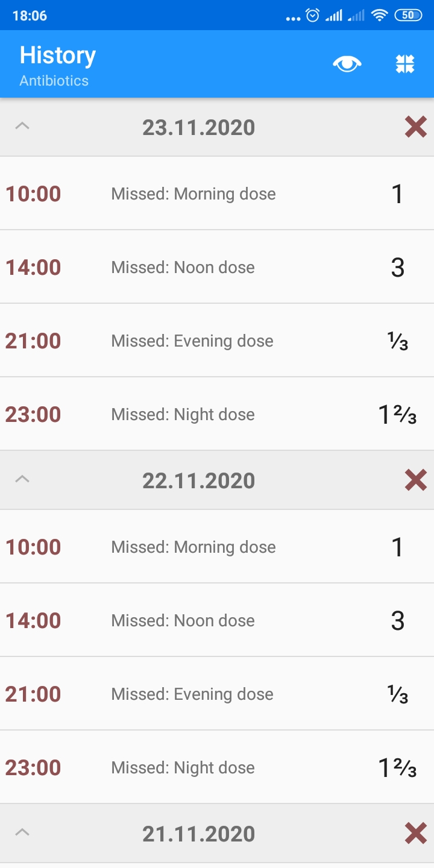434x868 pixels.
Task: Delete the 23.11.2020 history group
Action: [x=416, y=127]
